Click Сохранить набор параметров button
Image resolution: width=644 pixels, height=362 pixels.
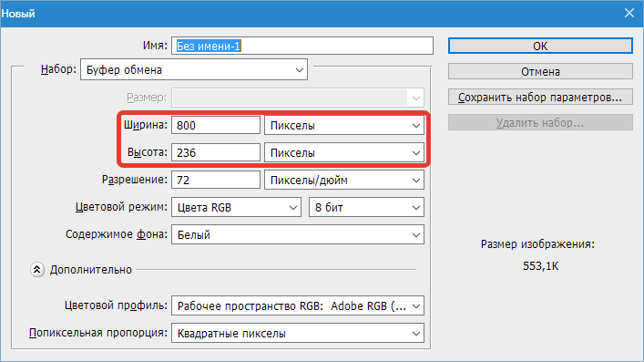click(x=540, y=97)
